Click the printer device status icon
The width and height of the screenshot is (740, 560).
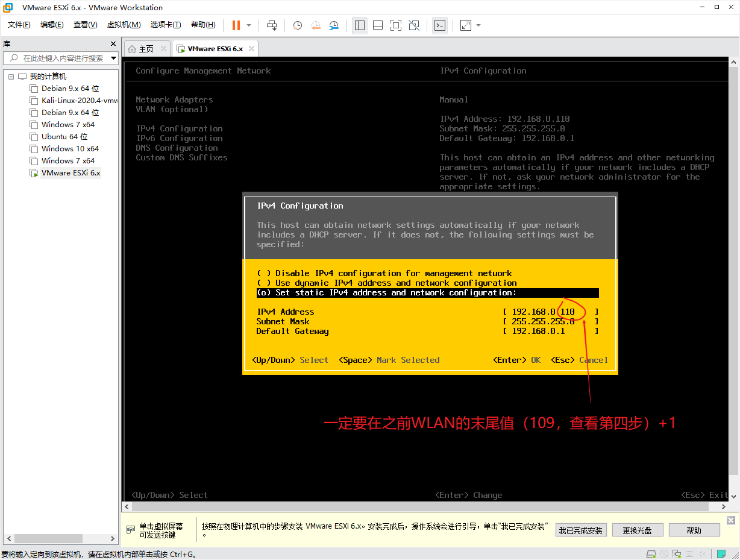tap(691, 554)
